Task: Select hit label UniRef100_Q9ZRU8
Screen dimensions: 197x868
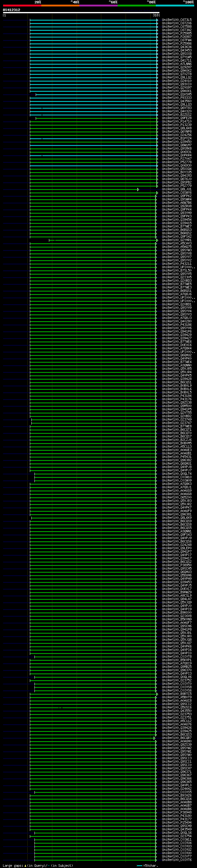Action: point(176,206)
